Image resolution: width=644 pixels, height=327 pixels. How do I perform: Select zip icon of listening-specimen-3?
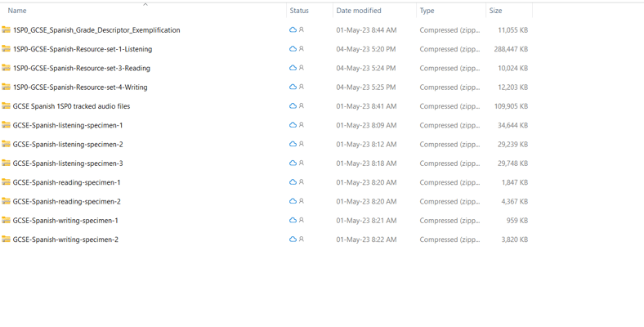(x=6, y=163)
